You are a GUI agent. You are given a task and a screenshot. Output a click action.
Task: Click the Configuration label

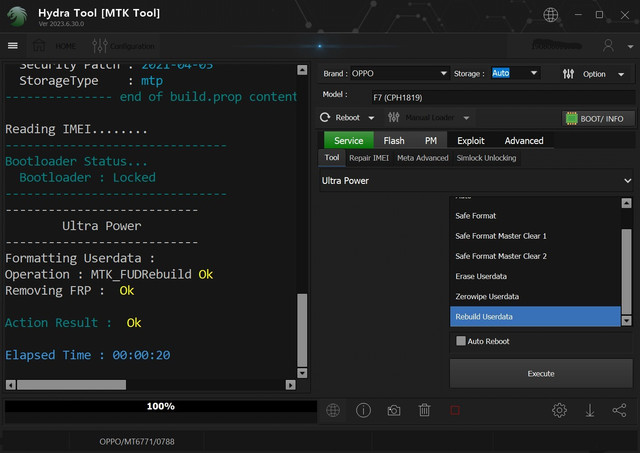(132, 47)
